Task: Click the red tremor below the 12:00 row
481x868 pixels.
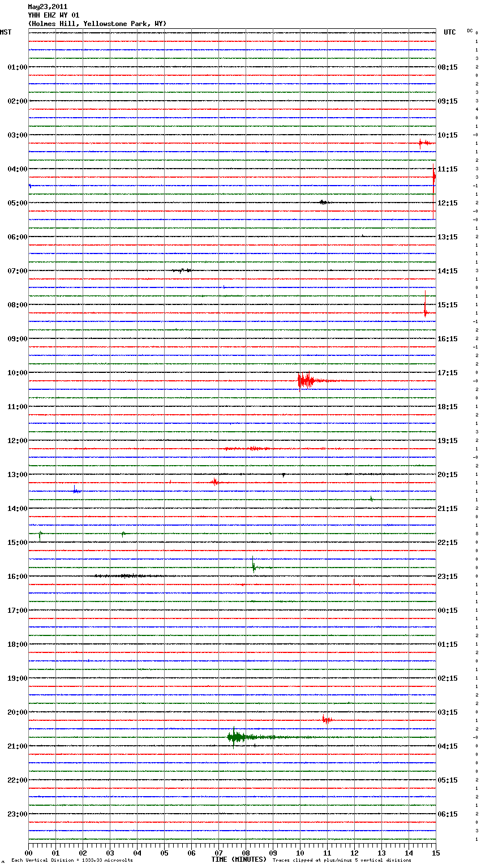Action: pos(249,449)
